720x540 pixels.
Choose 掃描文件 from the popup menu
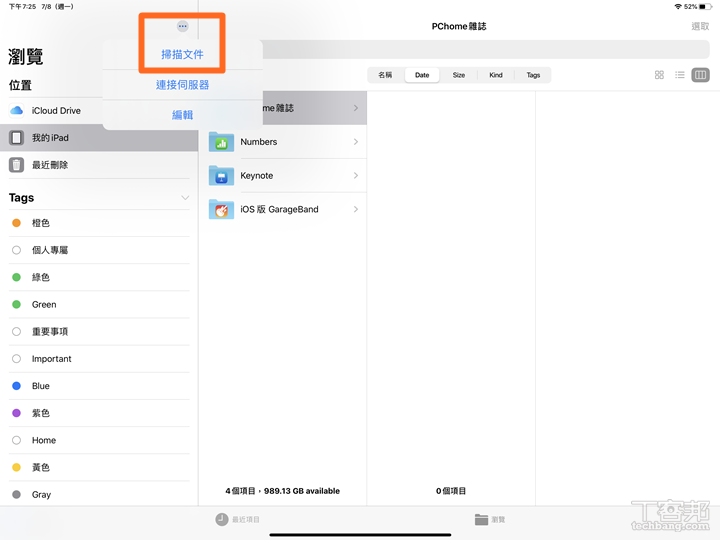tap(182, 55)
